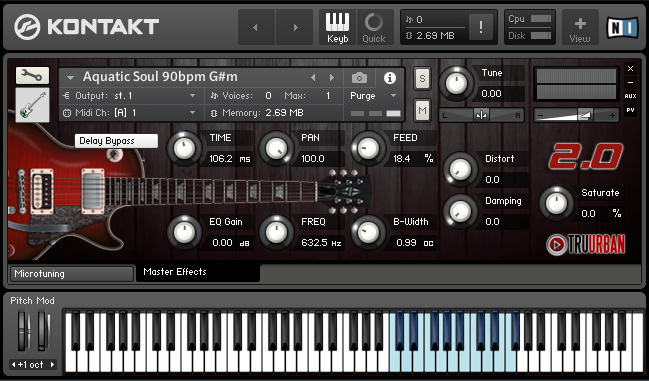Screen dimensions: 649x381
Task: Click the Kontakt logo
Action: point(86,27)
